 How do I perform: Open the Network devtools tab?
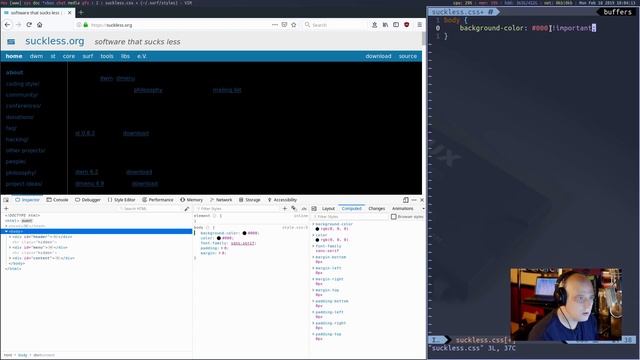(x=221, y=200)
